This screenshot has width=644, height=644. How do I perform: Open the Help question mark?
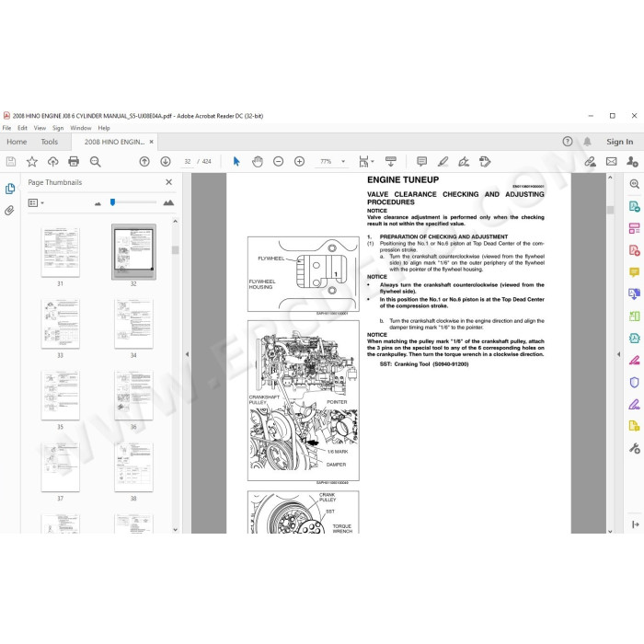(x=568, y=142)
